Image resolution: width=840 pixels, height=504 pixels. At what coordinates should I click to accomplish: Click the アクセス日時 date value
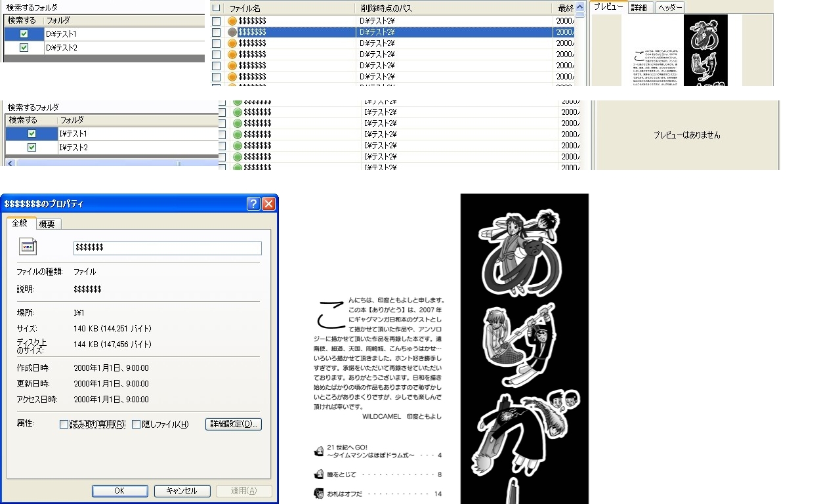tap(111, 400)
